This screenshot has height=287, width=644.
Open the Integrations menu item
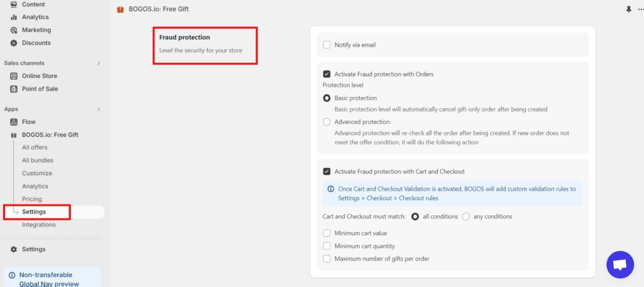[x=39, y=225]
